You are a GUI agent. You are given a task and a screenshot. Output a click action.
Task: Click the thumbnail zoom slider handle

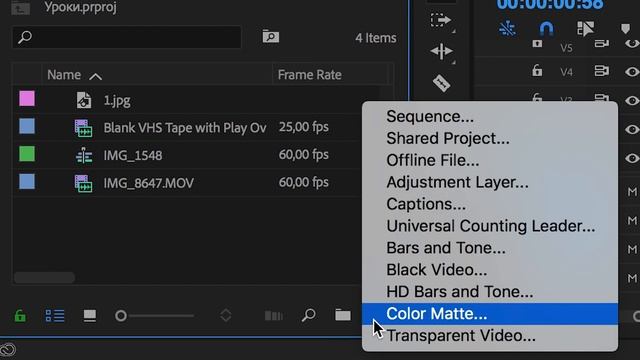(x=120, y=316)
